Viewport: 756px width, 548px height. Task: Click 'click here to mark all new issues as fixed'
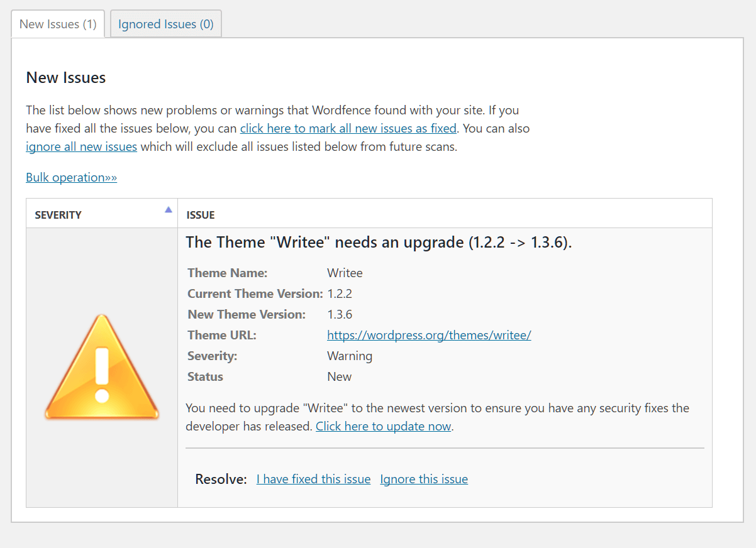pos(348,128)
